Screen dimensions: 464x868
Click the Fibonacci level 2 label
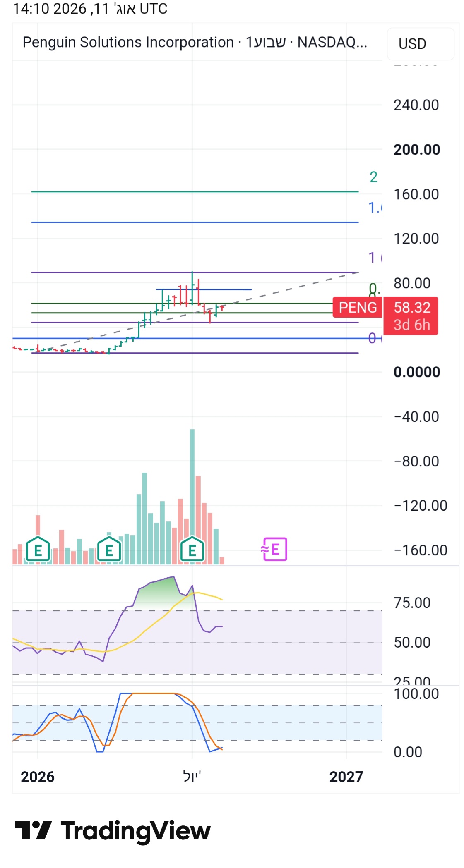click(x=373, y=177)
